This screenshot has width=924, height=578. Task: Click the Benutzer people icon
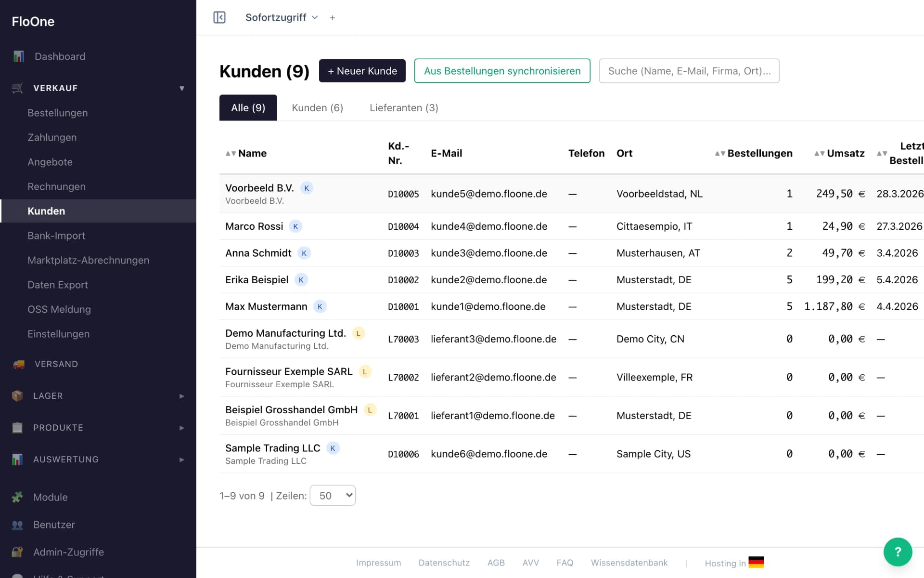click(x=17, y=525)
